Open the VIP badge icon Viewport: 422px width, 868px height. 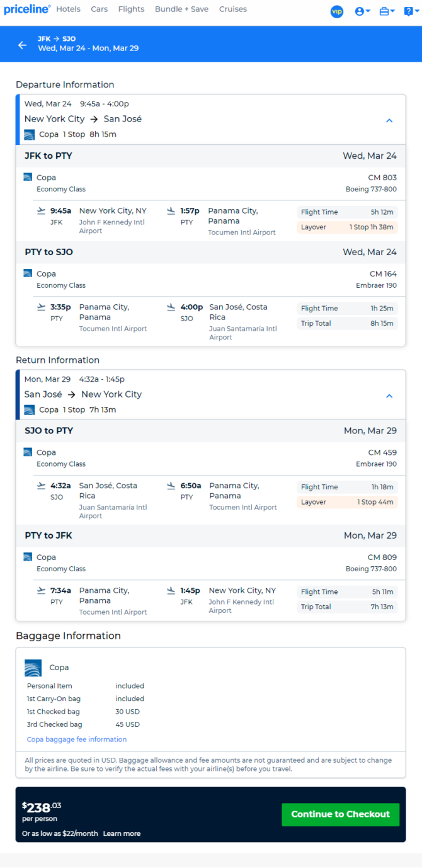click(x=337, y=11)
